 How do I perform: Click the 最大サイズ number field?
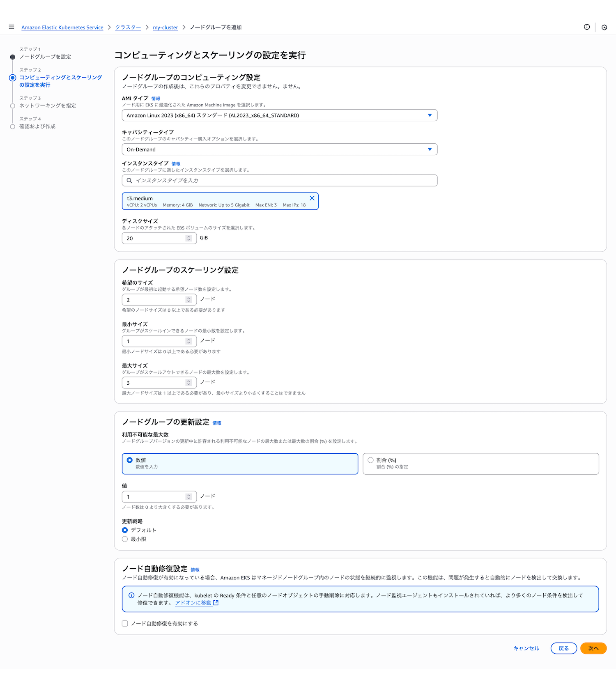pos(154,383)
